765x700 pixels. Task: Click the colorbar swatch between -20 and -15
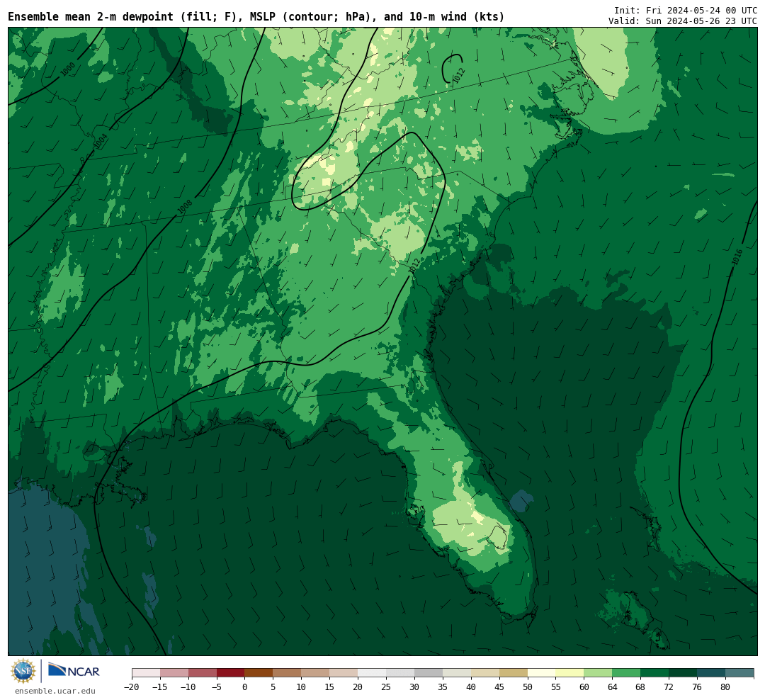pyautogui.click(x=146, y=673)
